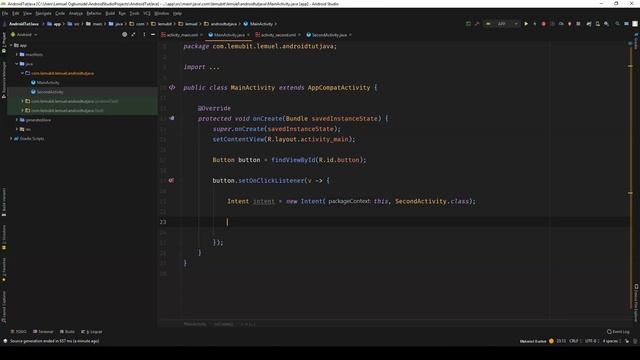Collapse the app module tree node
Viewport: 640px width, 360px height.
[x=11, y=45]
